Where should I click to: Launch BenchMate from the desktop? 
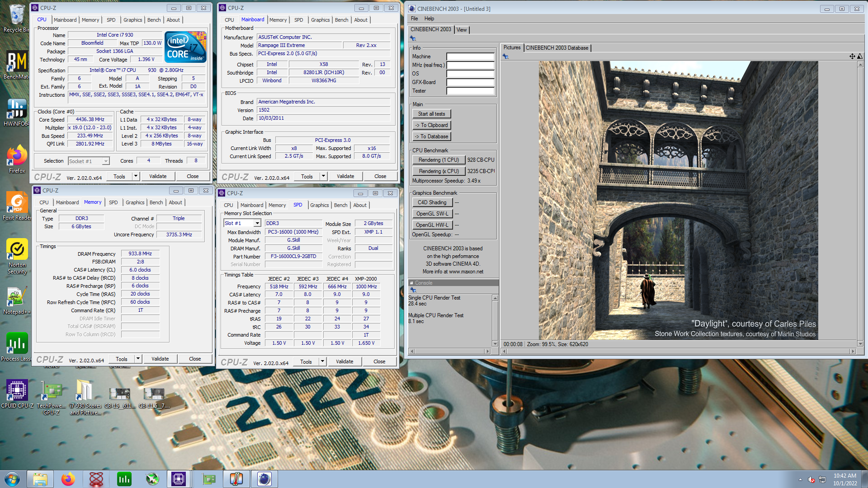pyautogui.click(x=17, y=65)
